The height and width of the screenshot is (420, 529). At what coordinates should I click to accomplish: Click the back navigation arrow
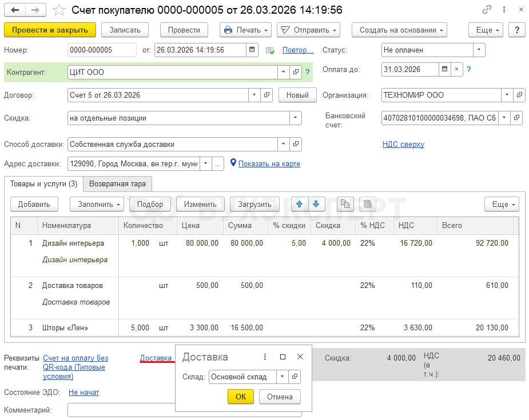tap(15, 10)
